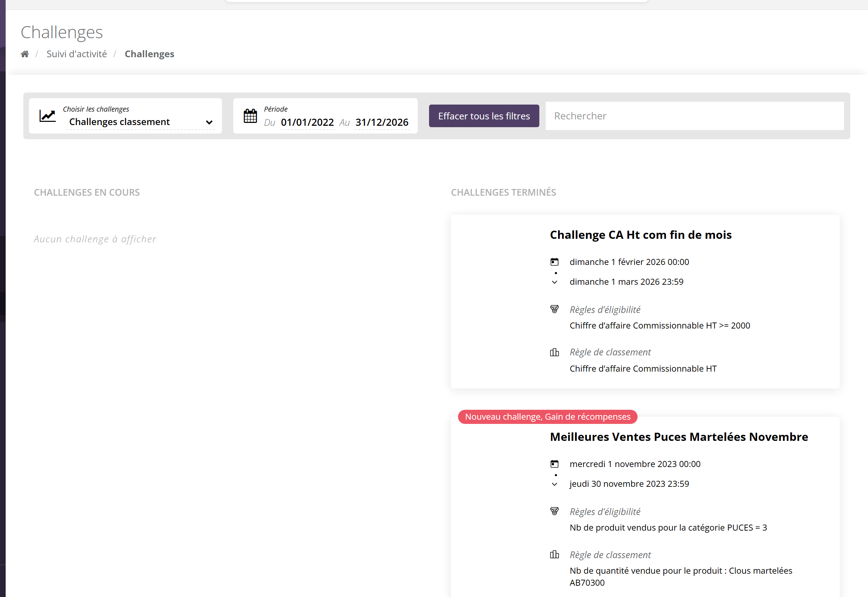
Task: Open the Suivi d'activité breadcrumb link
Action: coord(76,54)
